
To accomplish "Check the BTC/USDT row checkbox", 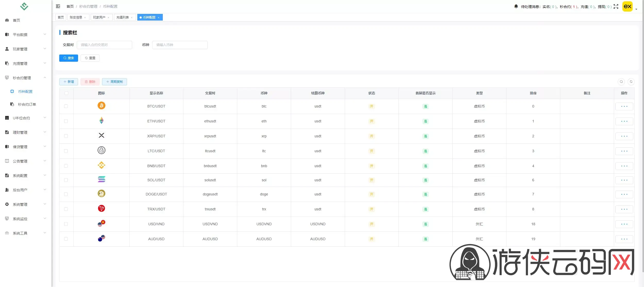I will point(66,106).
